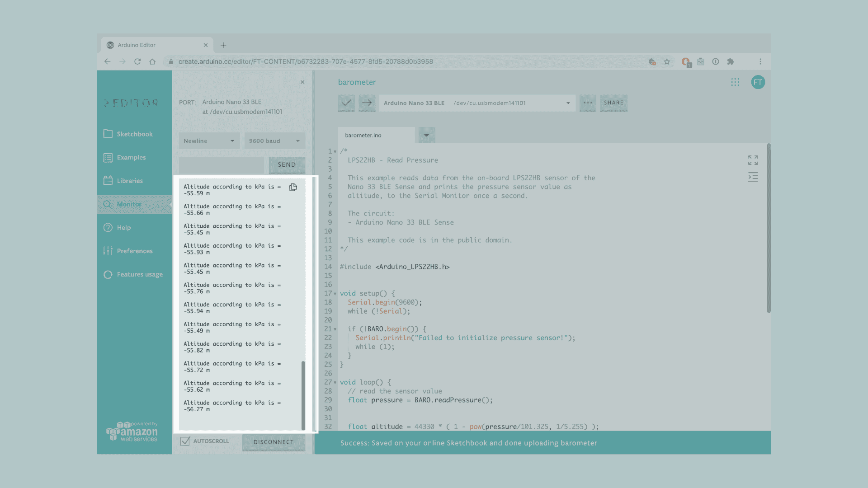Open the Arduino apps grid icon
The width and height of the screenshot is (868, 488).
[735, 82]
